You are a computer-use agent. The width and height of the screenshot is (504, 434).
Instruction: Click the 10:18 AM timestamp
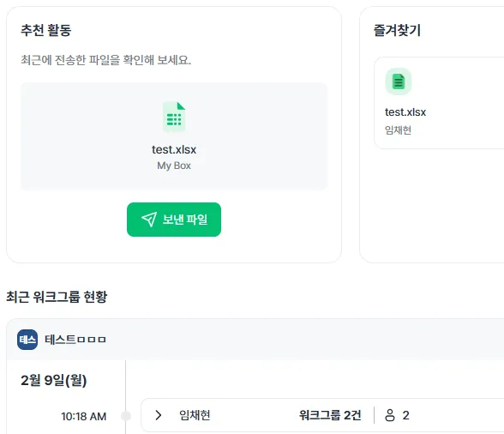click(84, 416)
